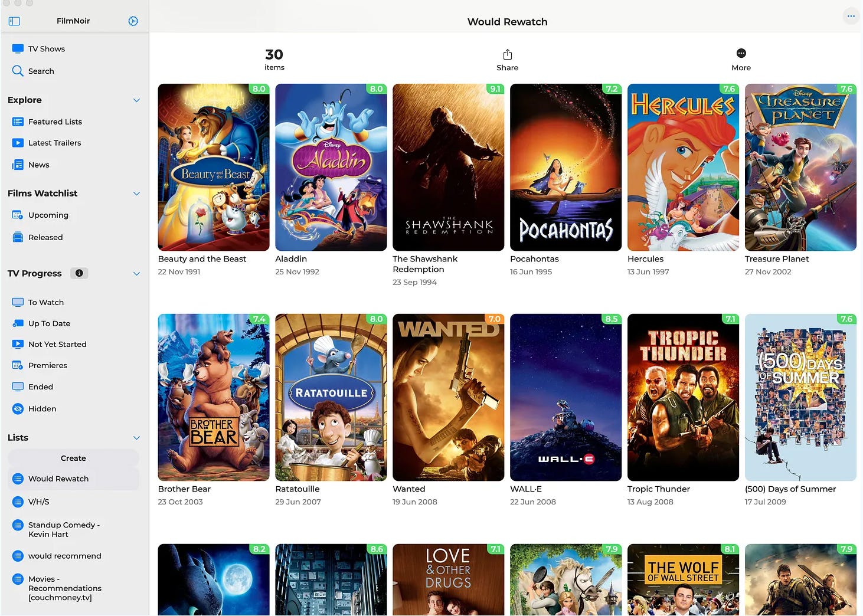Click the would recommend list icon
863x616 pixels.
click(18, 556)
